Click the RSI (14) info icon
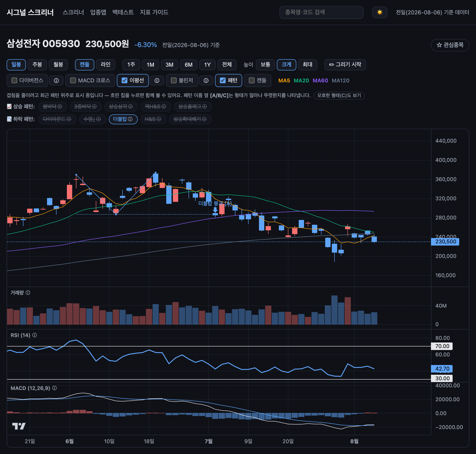 [x=35, y=335]
